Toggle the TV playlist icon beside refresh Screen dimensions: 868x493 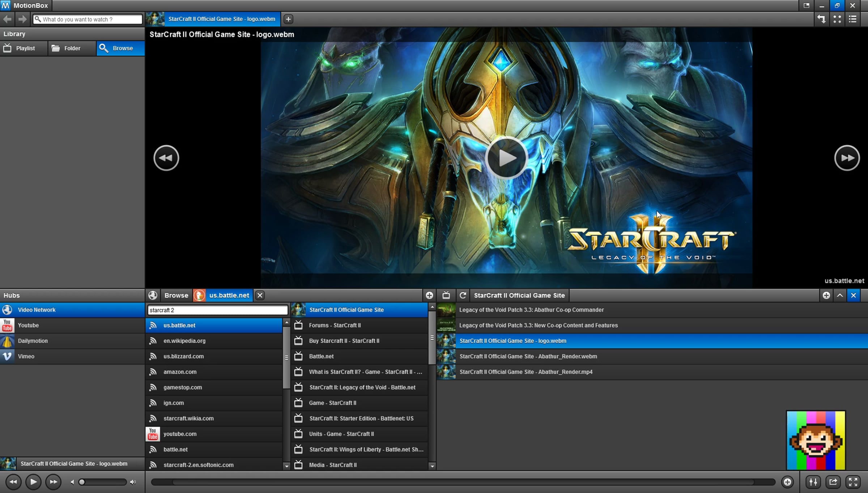[446, 295]
